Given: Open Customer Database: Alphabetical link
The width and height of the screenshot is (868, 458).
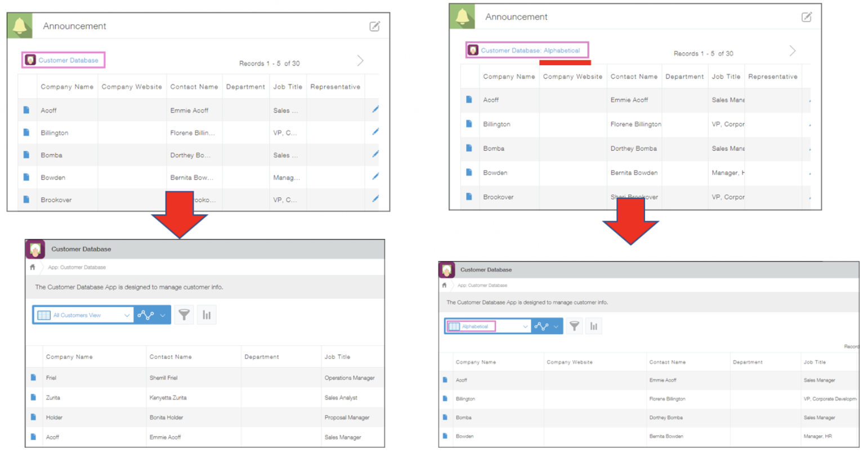Looking at the screenshot, I should click(x=530, y=51).
